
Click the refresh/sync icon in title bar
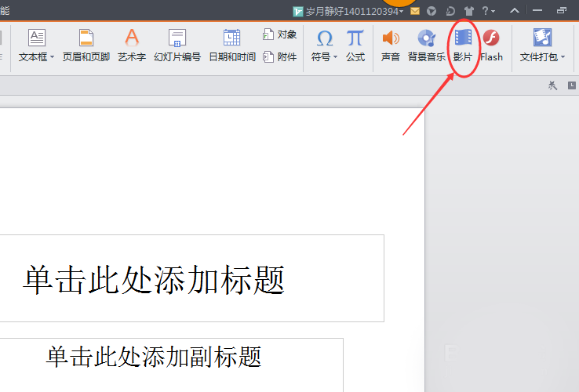pyautogui.click(x=450, y=11)
